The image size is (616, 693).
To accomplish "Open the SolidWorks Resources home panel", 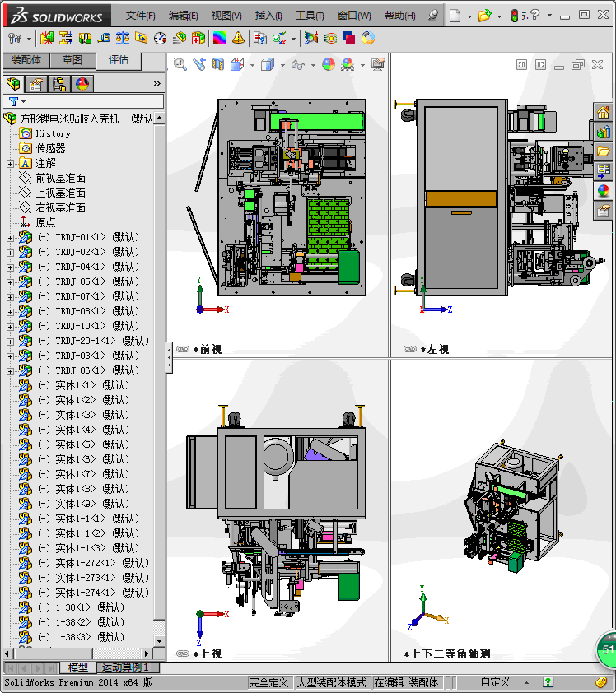I will point(604,113).
